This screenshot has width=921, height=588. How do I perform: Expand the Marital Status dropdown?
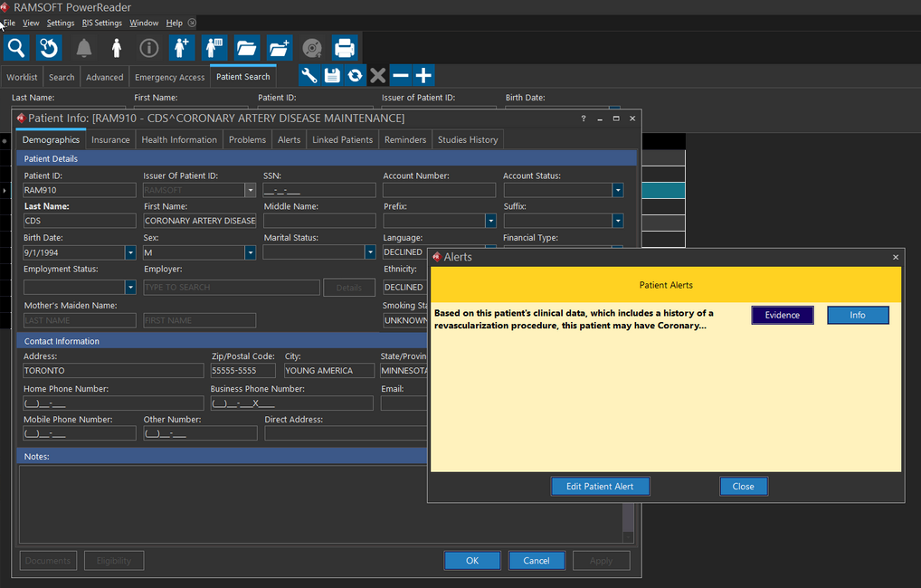(370, 253)
